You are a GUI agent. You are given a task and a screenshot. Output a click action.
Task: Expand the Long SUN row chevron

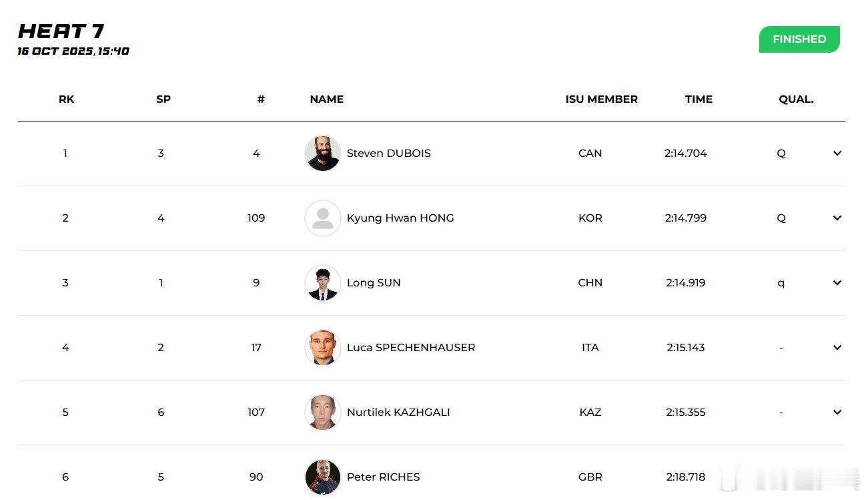[837, 283]
